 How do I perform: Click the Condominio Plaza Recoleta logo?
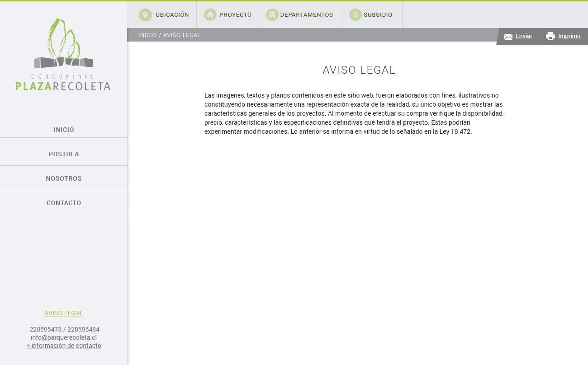tap(63, 55)
